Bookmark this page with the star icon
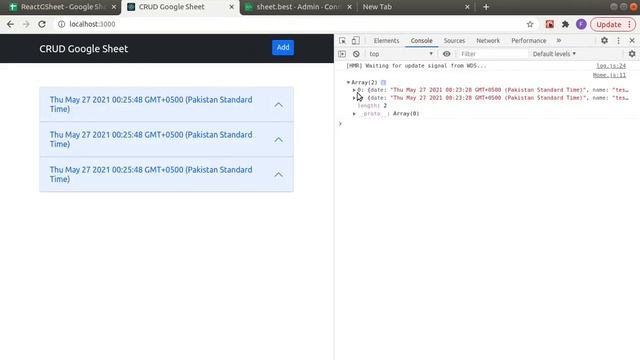 point(530,24)
